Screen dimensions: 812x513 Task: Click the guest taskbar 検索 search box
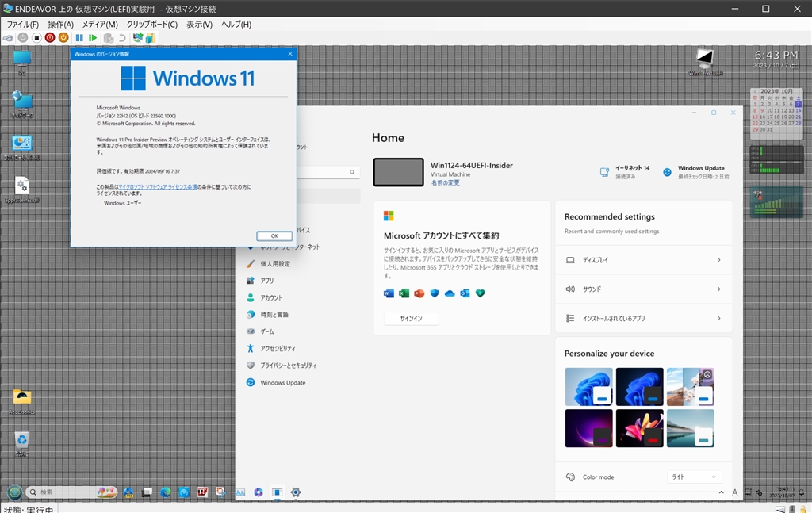click(71, 492)
